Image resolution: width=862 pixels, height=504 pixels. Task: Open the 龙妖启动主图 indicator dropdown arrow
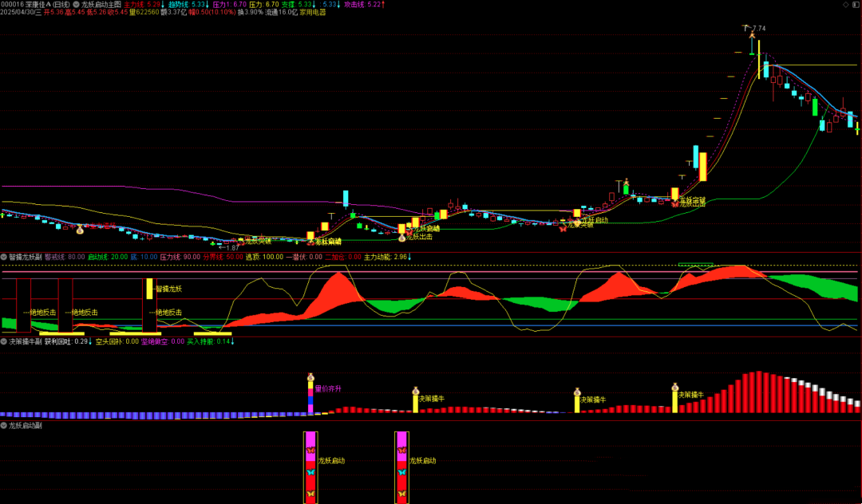coord(76,5)
